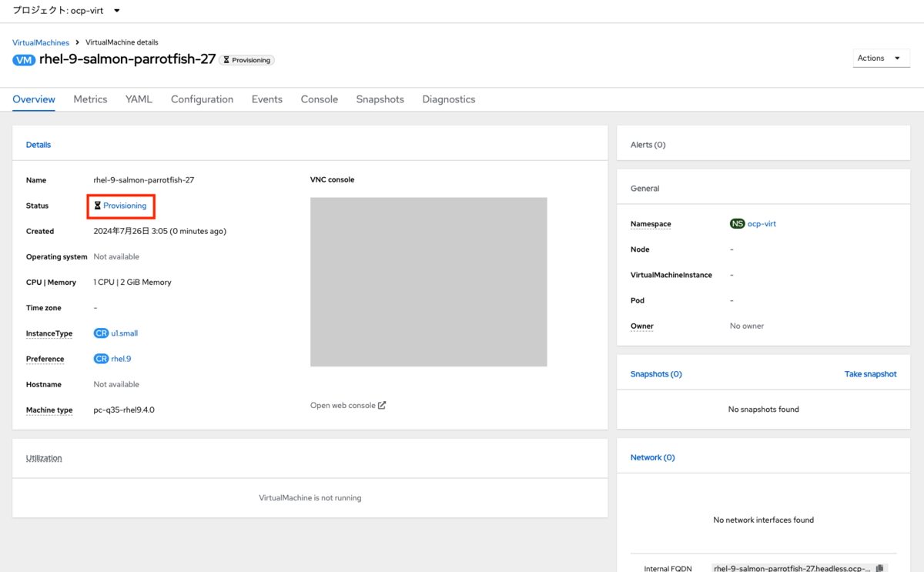Click the VM name rhel-9-salmon-parrotfish-27 in Details
The height and width of the screenshot is (572, 924).
(x=144, y=180)
